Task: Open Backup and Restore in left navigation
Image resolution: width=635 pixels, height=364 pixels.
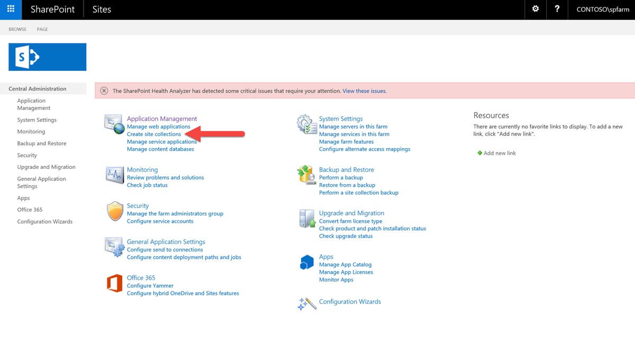Action: (41, 143)
